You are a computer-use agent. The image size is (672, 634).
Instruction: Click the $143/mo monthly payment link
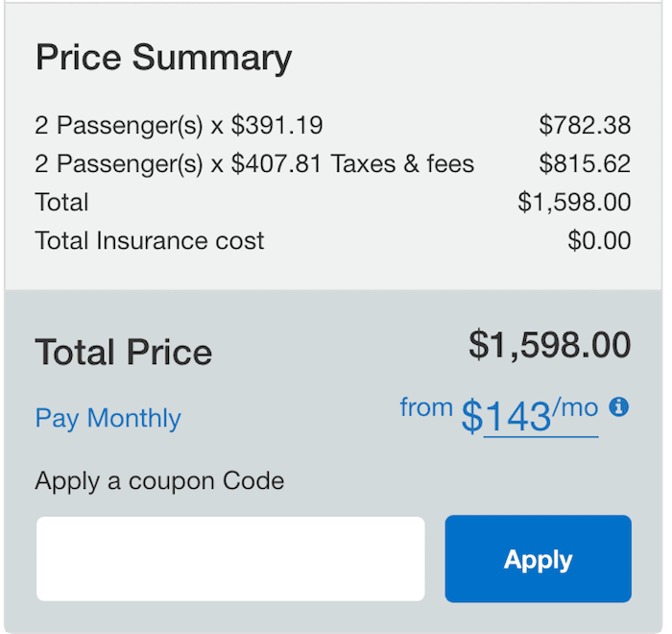530,416
